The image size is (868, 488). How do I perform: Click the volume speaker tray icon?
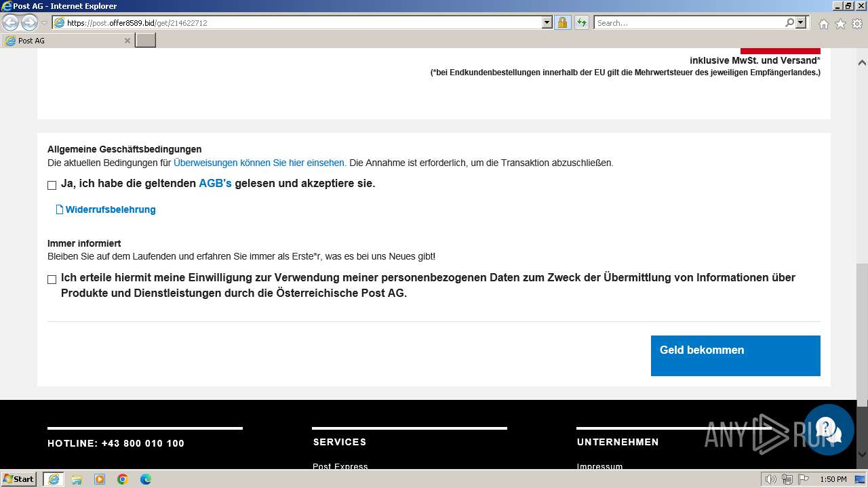click(x=770, y=479)
